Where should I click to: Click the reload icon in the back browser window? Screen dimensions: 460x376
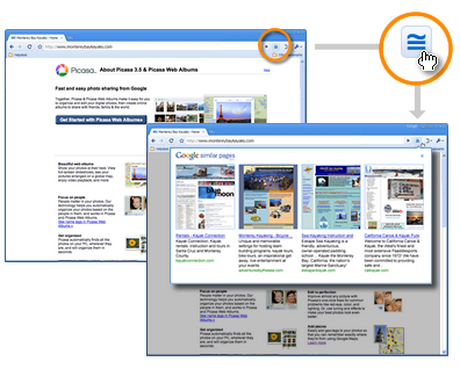(x=30, y=47)
